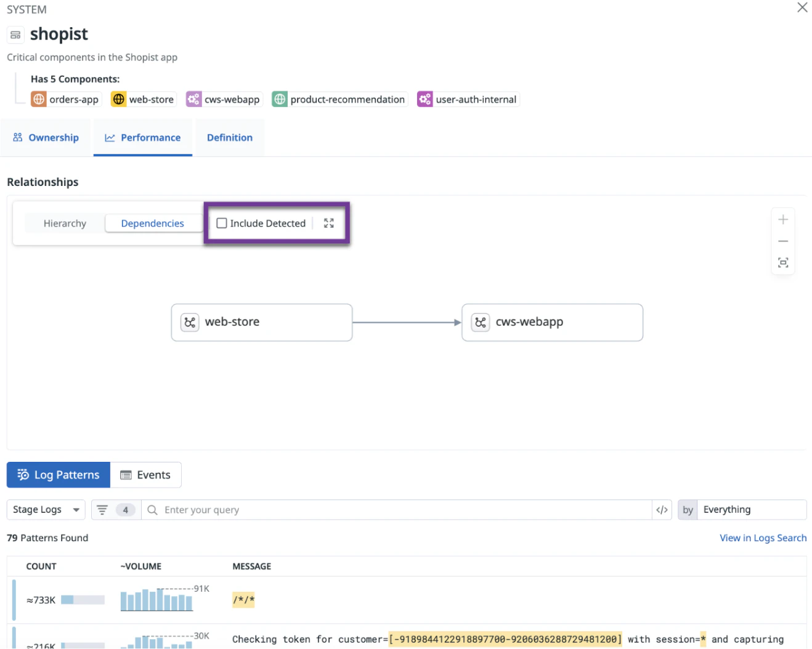Screen dimensions: 812x649
Task: Open the web-store component chip
Action: tap(144, 99)
